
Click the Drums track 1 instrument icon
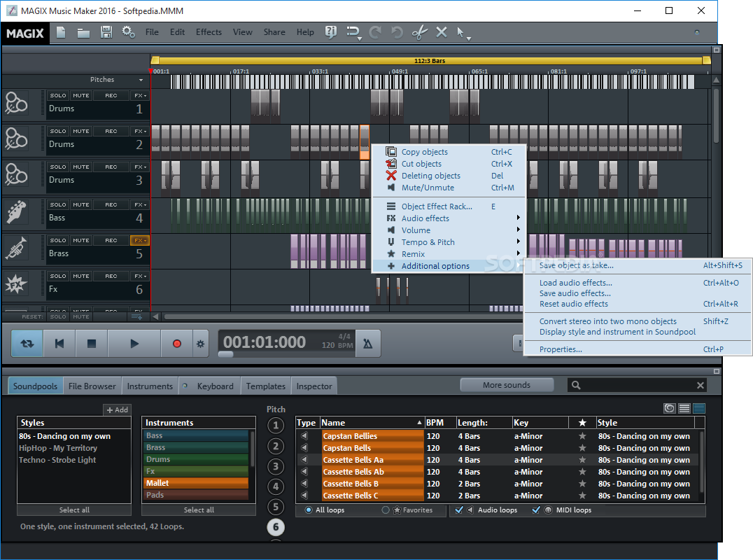[x=16, y=103]
